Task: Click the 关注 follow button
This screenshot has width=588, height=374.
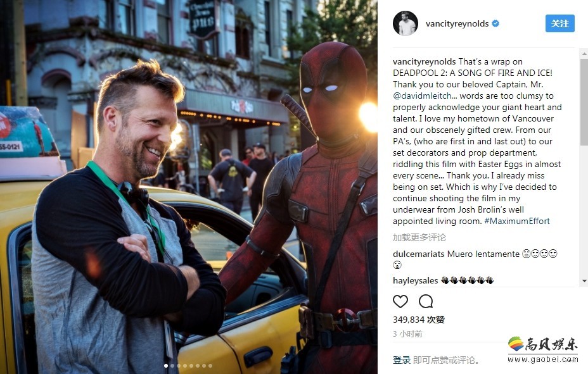Action: pos(560,23)
